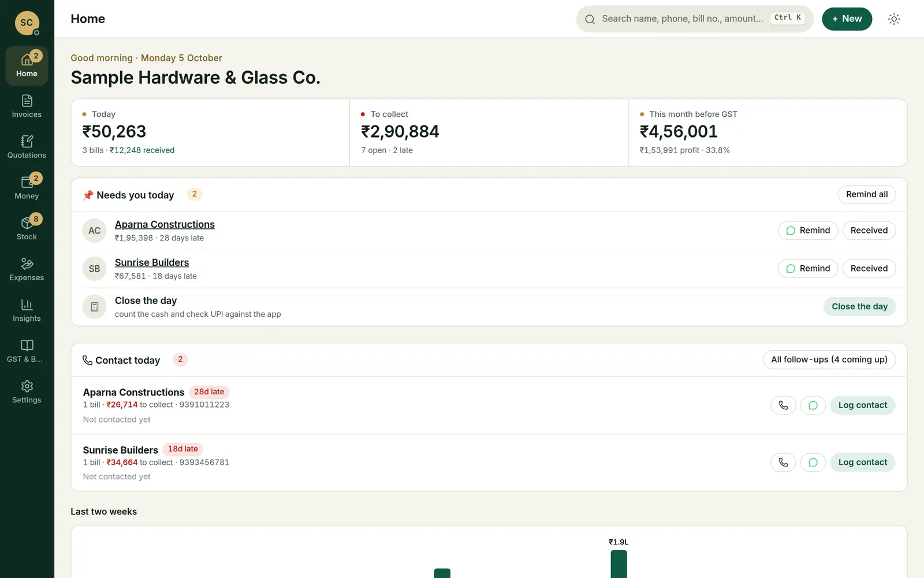Message Sunrise Builders via chat icon in Contact today
The width and height of the screenshot is (924, 578).
pyautogui.click(x=813, y=462)
